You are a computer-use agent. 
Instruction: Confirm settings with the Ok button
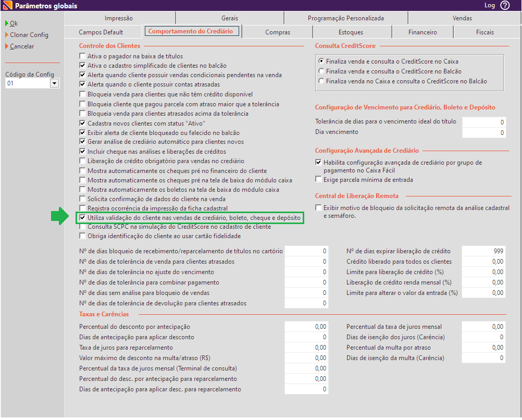pyautogui.click(x=14, y=23)
